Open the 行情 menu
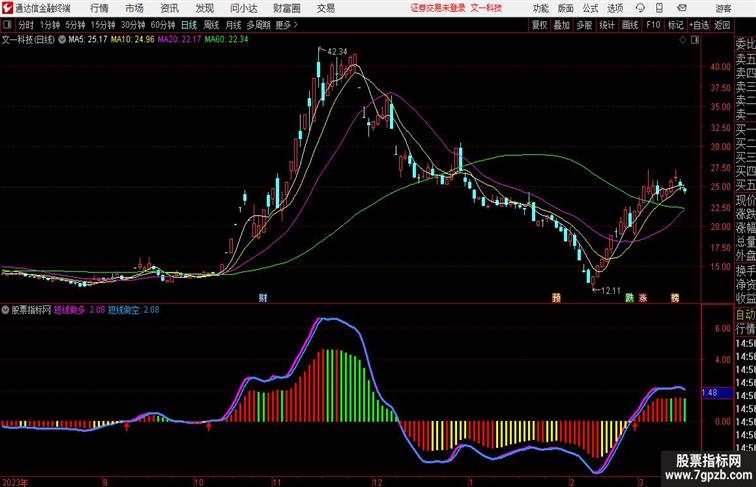Screen dimensions: 756x487 [x=99, y=8]
